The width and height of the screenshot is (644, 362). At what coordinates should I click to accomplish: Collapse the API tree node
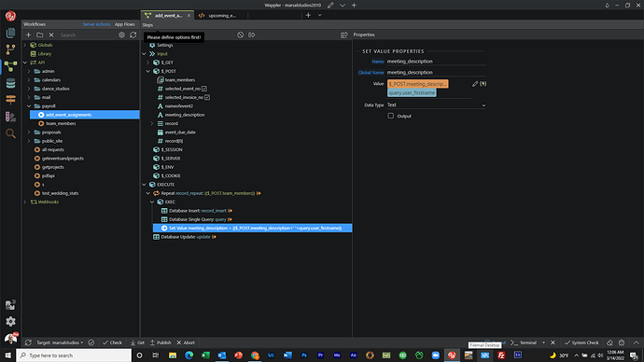click(x=25, y=63)
